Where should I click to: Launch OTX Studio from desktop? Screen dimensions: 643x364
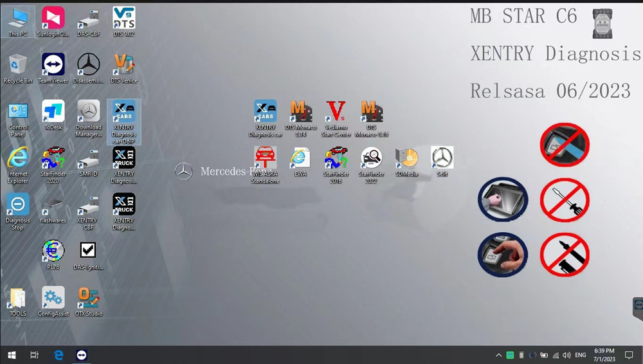click(x=88, y=298)
